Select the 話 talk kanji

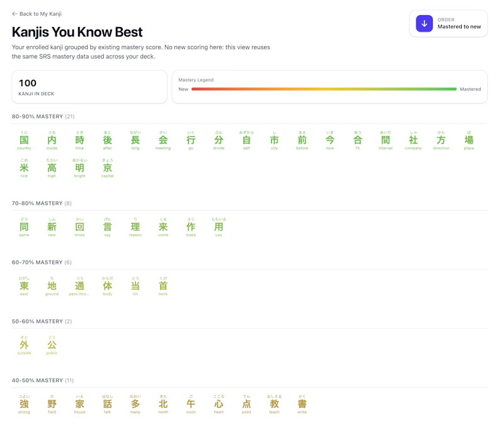[107, 404]
